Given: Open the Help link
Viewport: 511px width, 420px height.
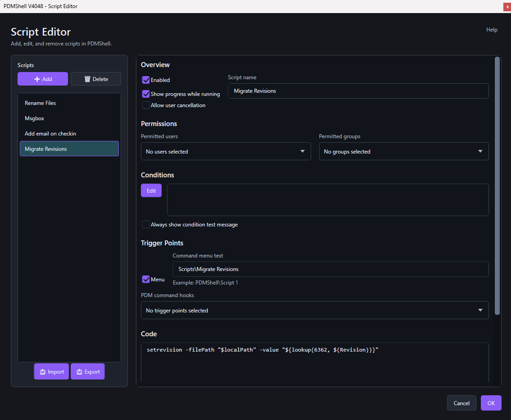Looking at the screenshot, I should [492, 30].
